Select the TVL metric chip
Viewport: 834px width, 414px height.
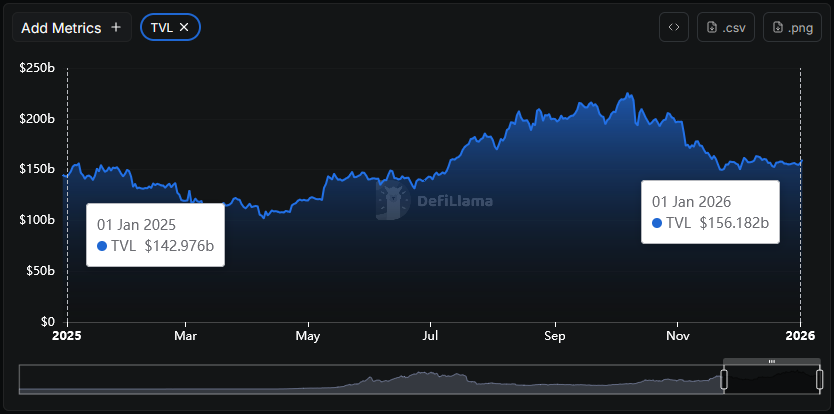[x=160, y=28]
